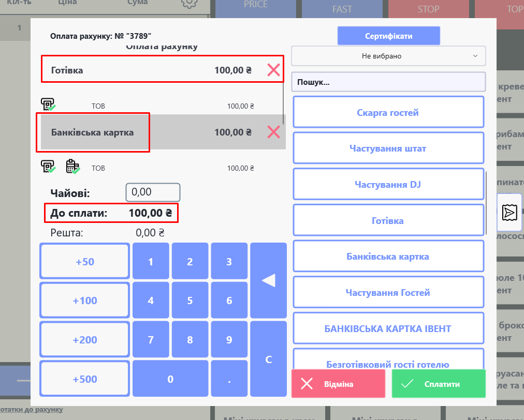Toggle POS terminal icon under Банківська картка
Image resolution: width=524 pixels, height=420 pixels.
click(72, 167)
